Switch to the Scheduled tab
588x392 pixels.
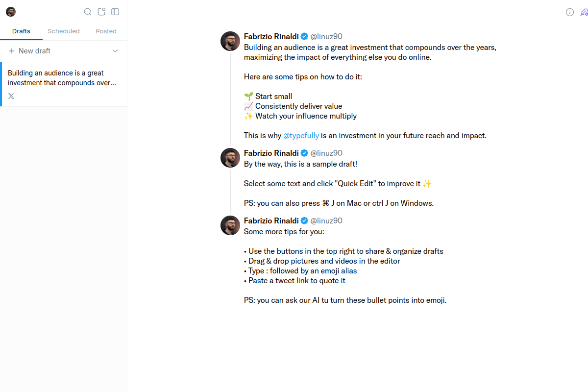(63, 31)
